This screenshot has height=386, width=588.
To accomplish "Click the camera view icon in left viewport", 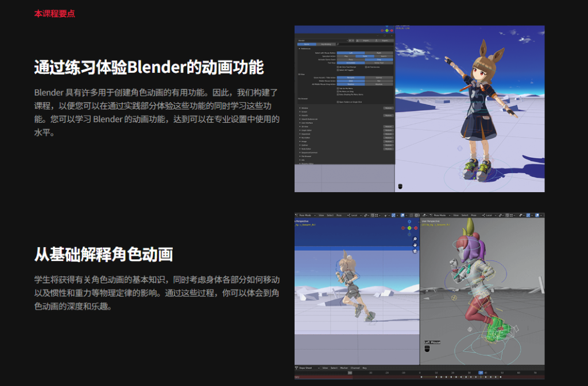I will tap(415, 251).
